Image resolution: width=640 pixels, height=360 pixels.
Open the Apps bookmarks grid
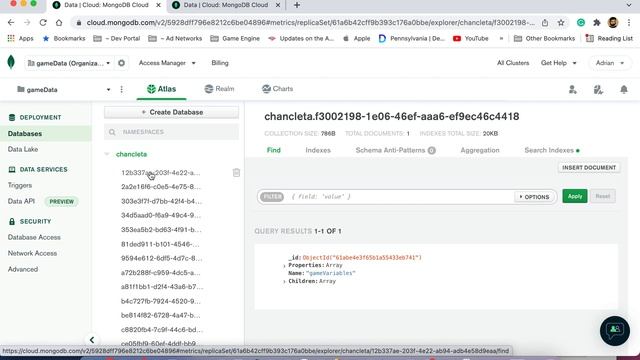[x=20, y=38]
